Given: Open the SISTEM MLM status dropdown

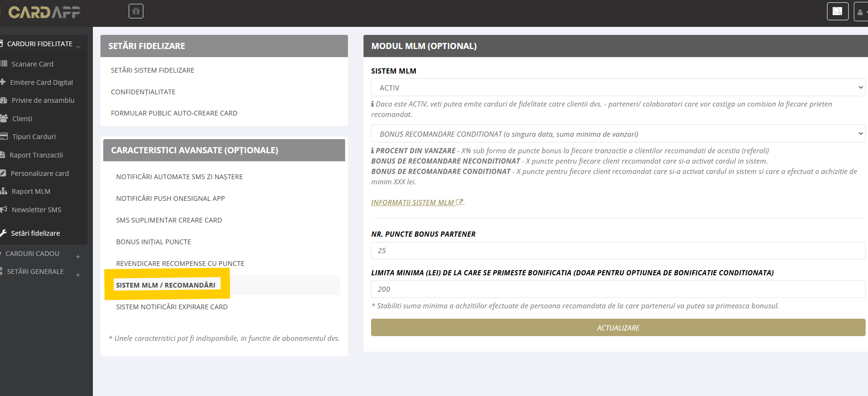Looking at the screenshot, I should click(618, 88).
